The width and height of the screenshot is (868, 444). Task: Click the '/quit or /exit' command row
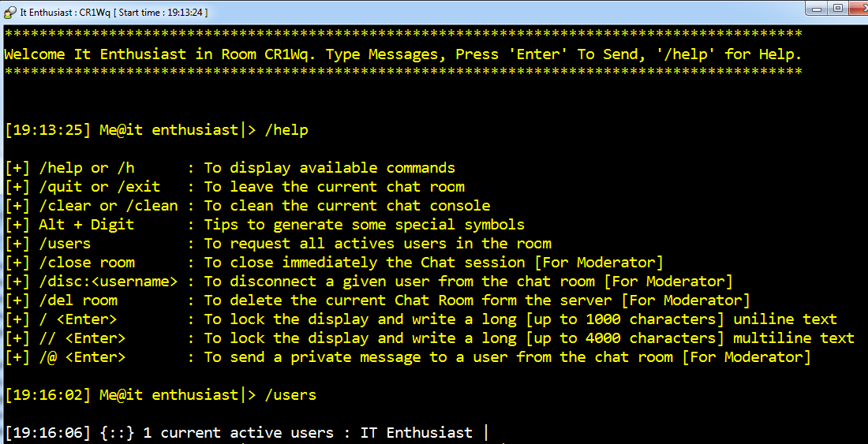[x=234, y=186]
